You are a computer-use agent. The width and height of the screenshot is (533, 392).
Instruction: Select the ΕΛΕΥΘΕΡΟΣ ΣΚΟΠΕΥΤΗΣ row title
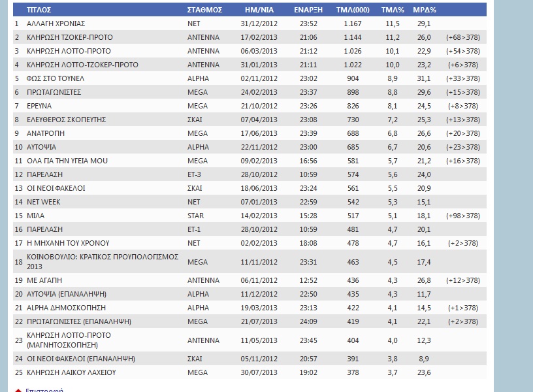point(66,120)
